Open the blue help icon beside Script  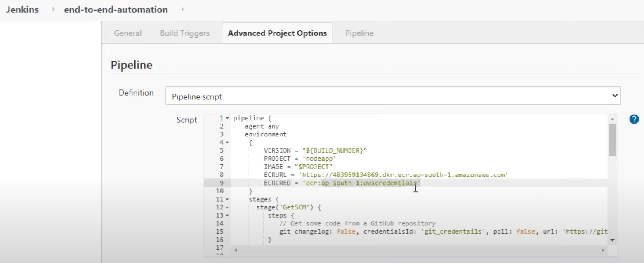pos(634,120)
